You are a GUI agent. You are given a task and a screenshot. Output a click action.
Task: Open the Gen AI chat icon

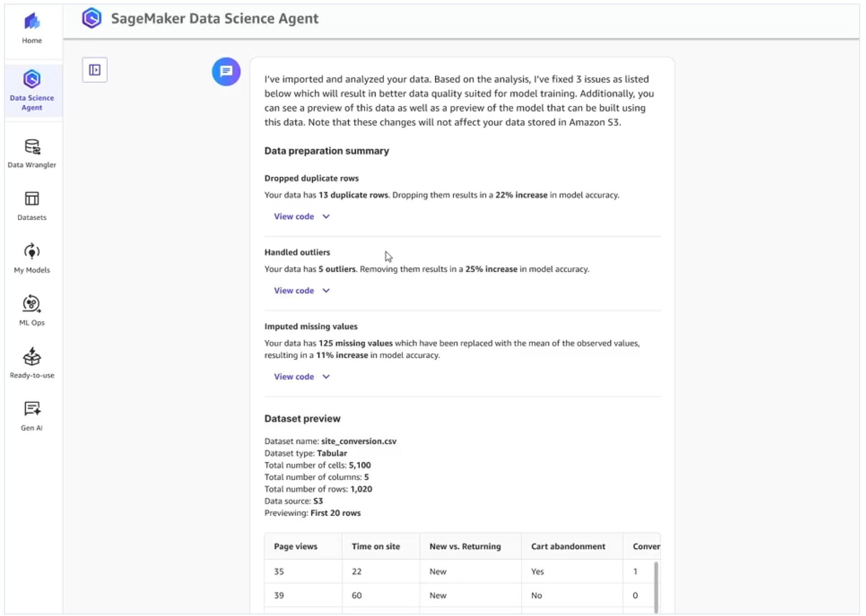point(32,409)
